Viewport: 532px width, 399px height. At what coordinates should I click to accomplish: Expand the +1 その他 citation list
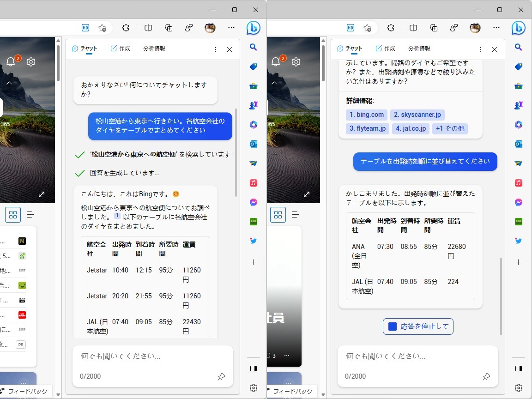click(450, 128)
